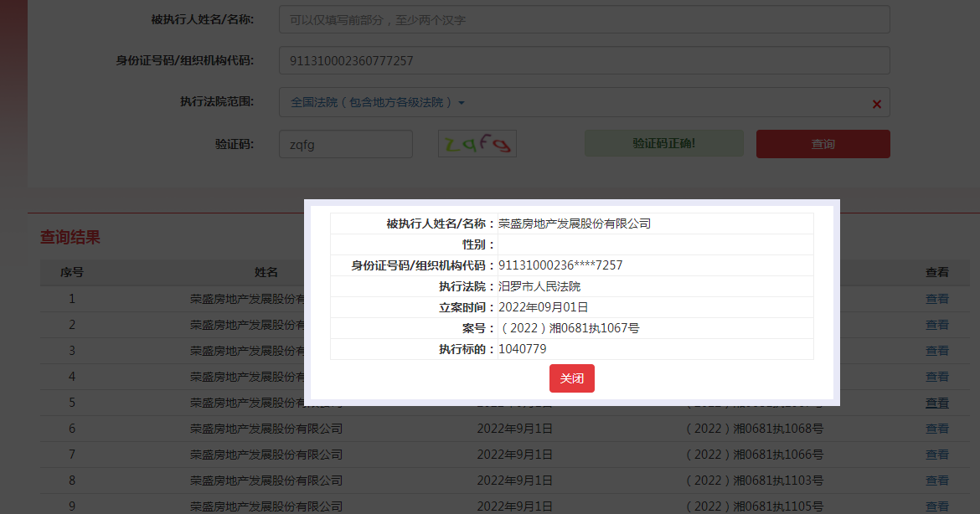
Task: Open 查看 link for row 4
Action: pos(937,377)
